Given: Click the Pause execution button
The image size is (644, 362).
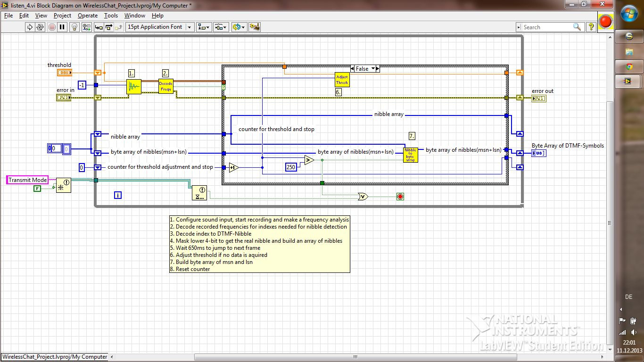Looking at the screenshot, I should [62, 27].
